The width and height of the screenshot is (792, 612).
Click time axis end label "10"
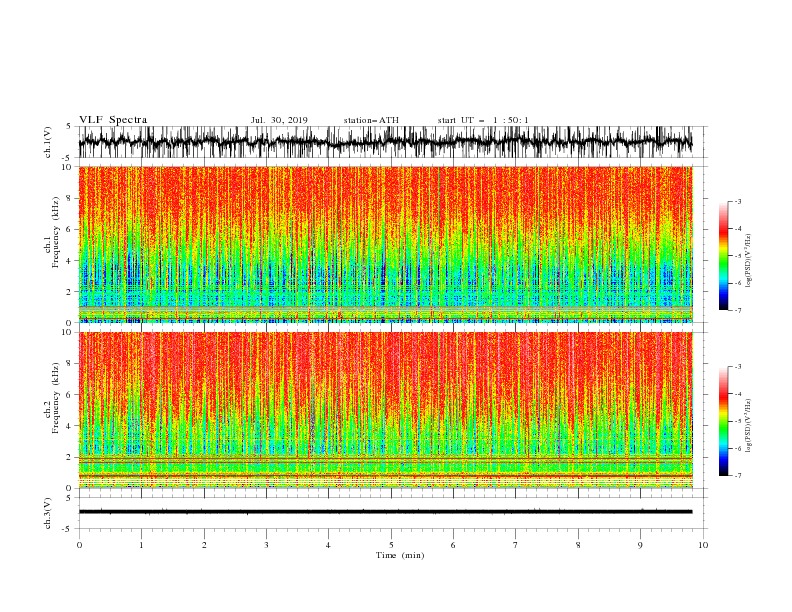tap(703, 545)
